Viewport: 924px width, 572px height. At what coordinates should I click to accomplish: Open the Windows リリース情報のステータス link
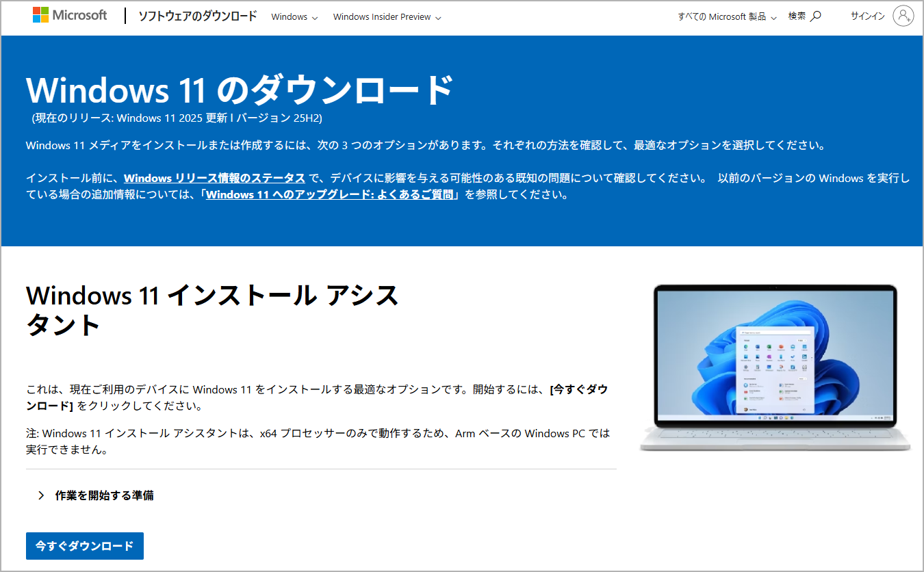[214, 178]
